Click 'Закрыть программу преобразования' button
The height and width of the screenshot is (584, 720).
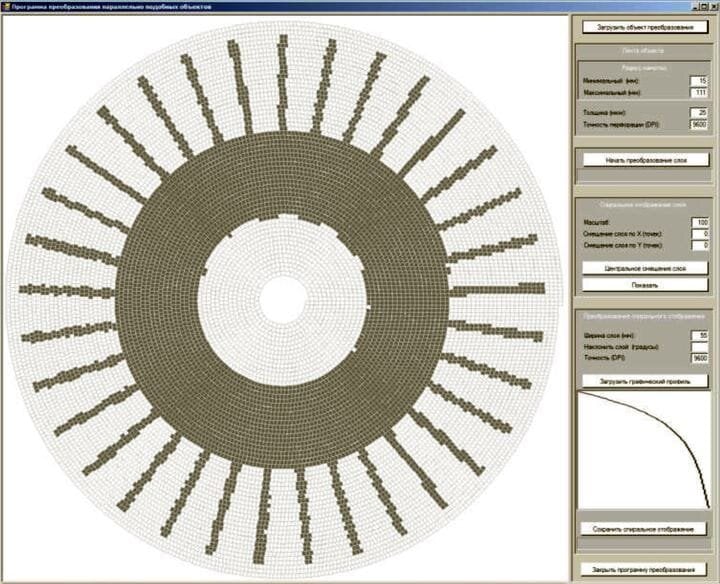644,570
